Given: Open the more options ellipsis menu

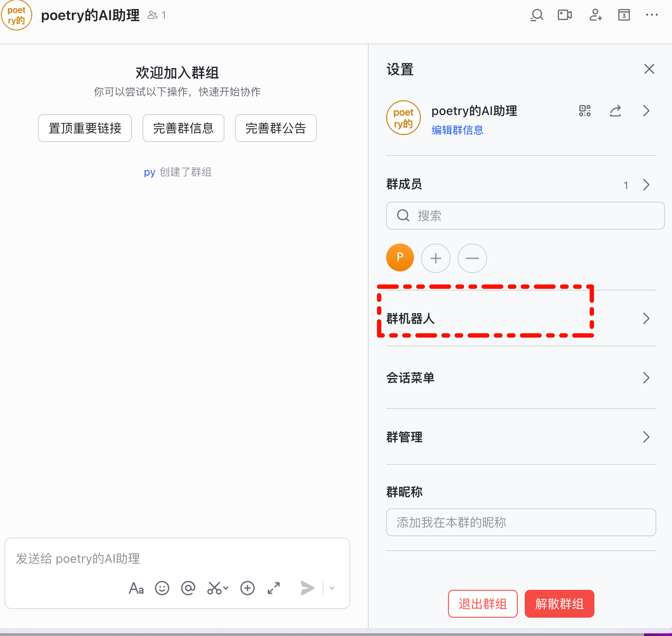Looking at the screenshot, I should pos(652,15).
